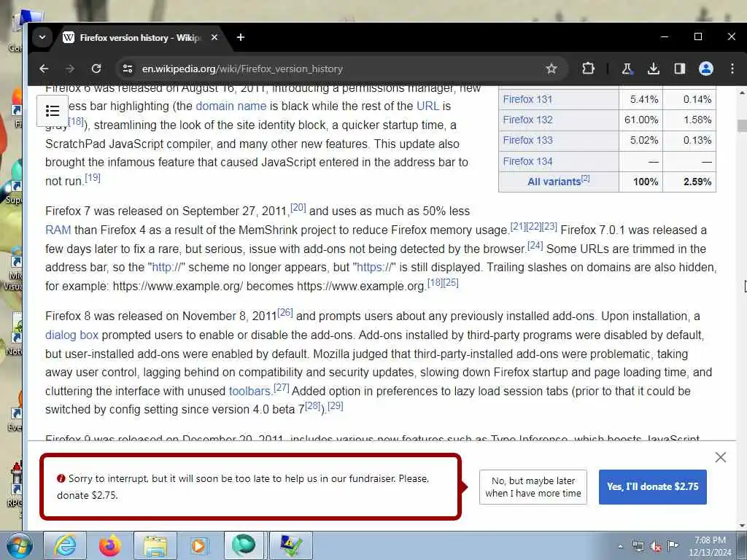Open the domain name link
Viewport: 747px width, 560px height.
[x=231, y=106]
